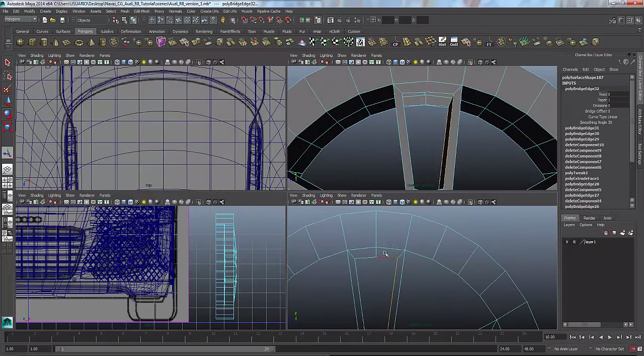The image size is (644, 356).
Task: Click the polygon torus shelf icon
Action: [79, 42]
